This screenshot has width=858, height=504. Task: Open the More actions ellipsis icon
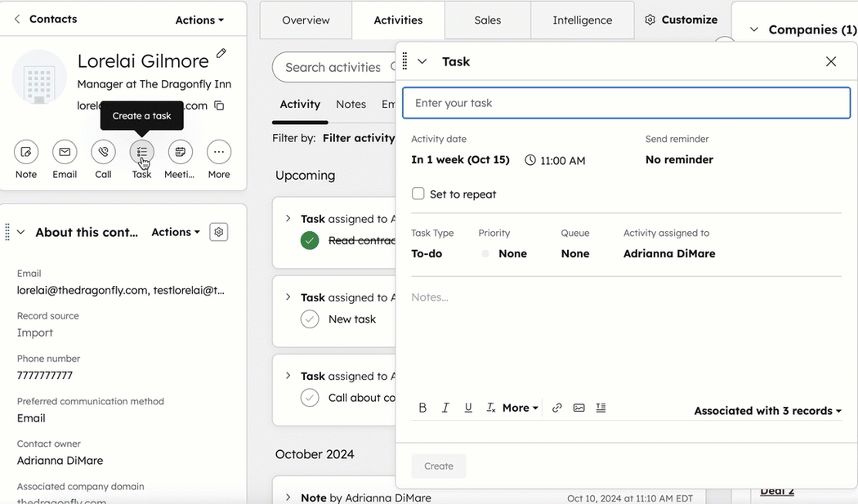(218, 152)
